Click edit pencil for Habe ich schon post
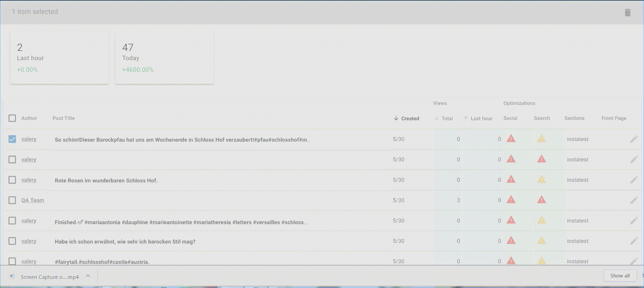This screenshot has width=644, height=288. [x=633, y=241]
